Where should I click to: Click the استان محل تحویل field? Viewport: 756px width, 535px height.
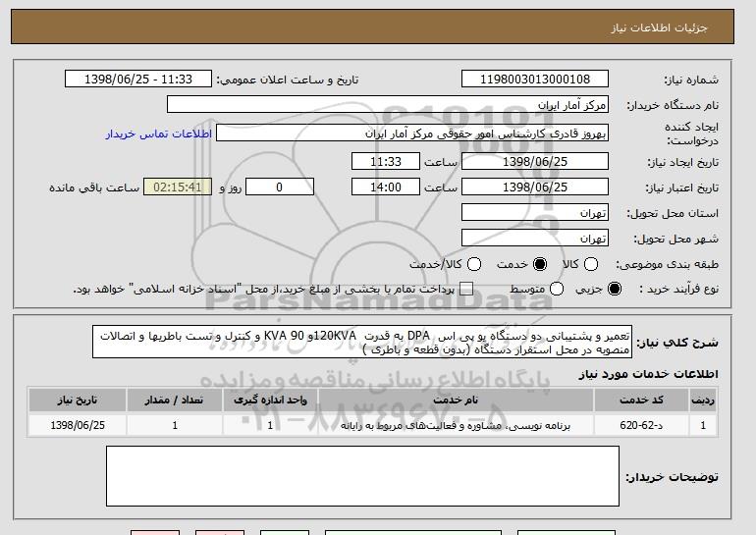point(535,213)
